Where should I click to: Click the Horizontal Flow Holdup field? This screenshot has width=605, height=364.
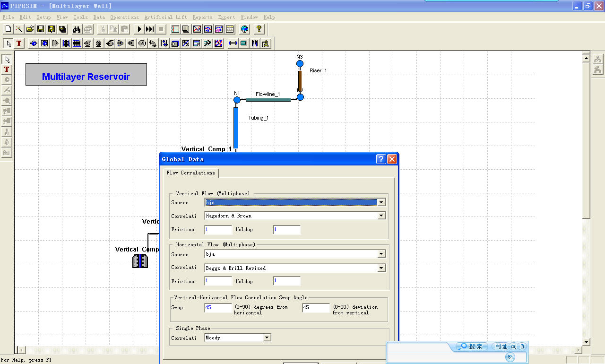[287, 281]
